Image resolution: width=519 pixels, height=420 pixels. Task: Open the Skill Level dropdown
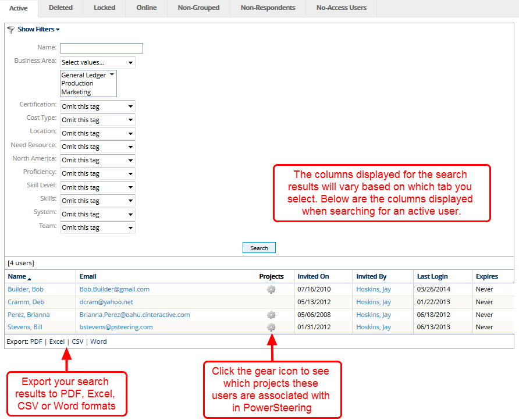point(97,187)
